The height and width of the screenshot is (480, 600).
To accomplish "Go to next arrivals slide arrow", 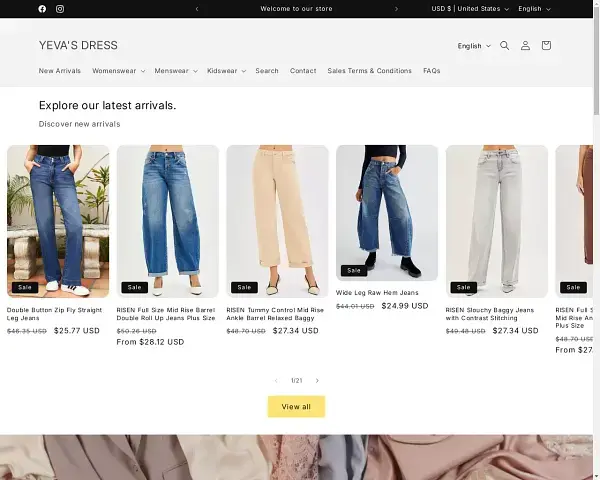I will click(x=317, y=381).
